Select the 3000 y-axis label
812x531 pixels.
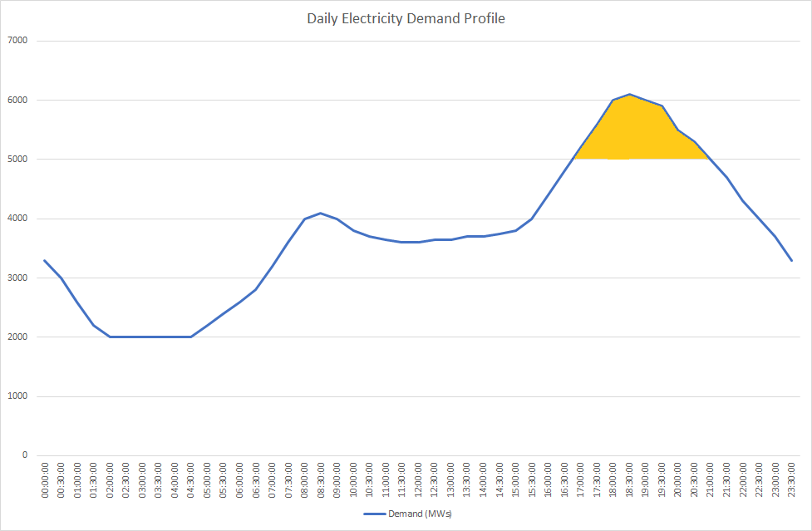click(x=17, y=278)
